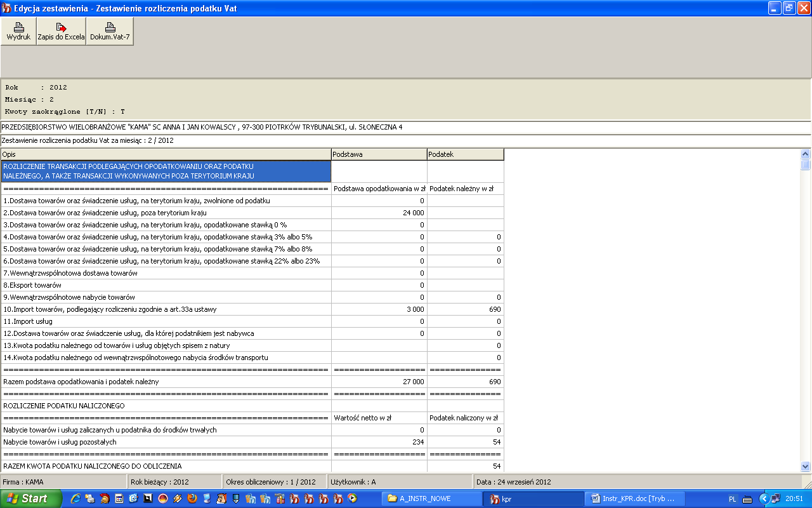
Task: Select row 8 Eksport towarów
Action: point(166,285)
